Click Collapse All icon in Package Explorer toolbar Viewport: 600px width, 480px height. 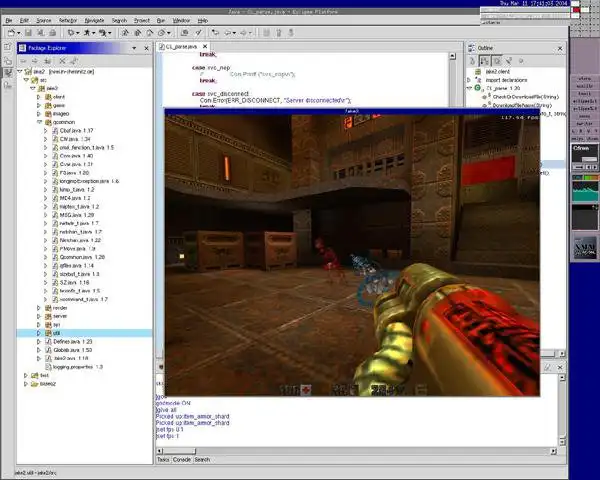point(62,61)
